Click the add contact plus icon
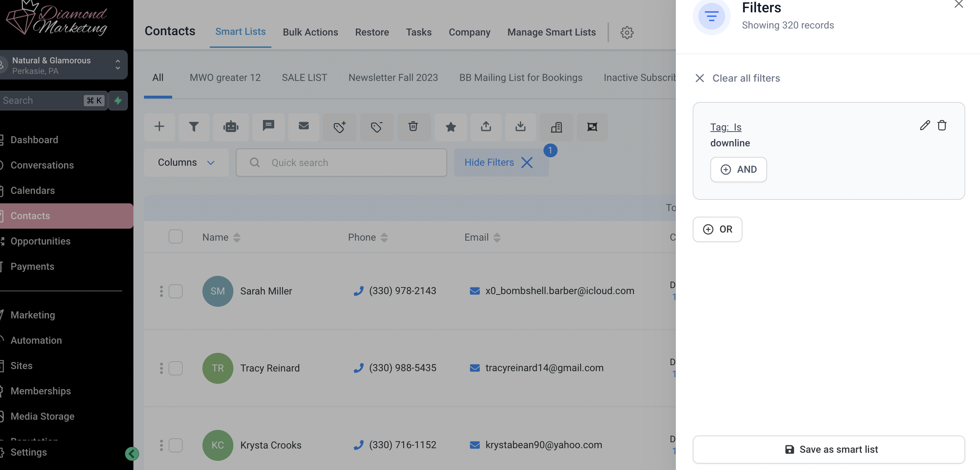This screenshot has width=980, height=470. [x=159, y=127]
